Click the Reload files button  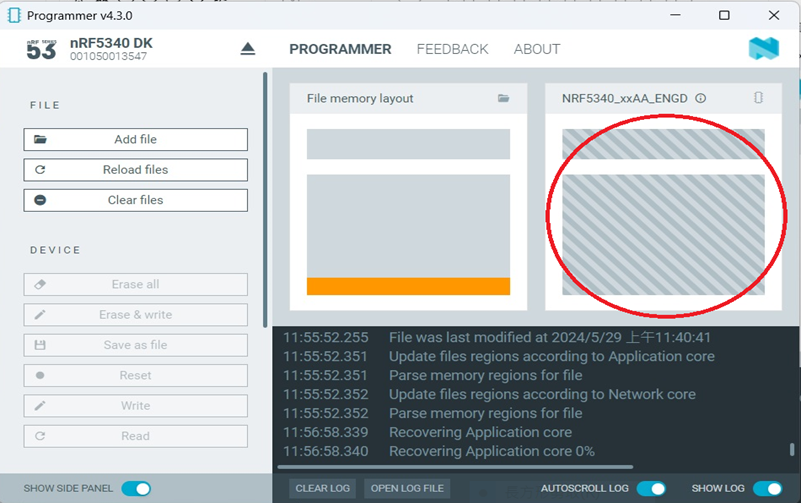pyautogui.click(x=135, y=170)
